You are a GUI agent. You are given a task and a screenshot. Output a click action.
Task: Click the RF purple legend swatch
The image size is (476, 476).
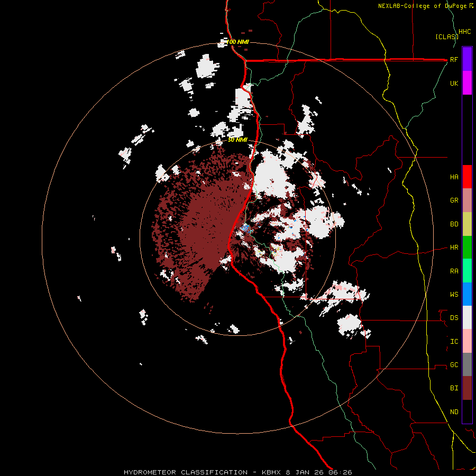(x=467, y=59)
